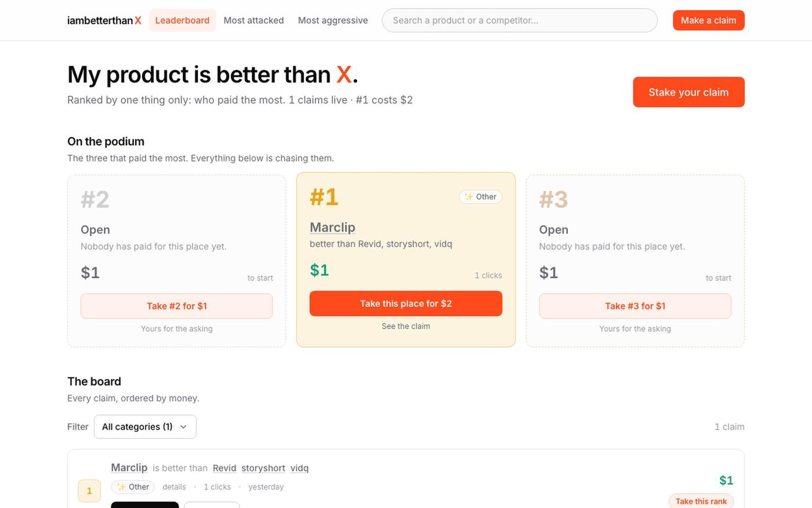Click the iambetterthanX logo
The width and height of the screenshot is (812, 508).
[104, 20]
